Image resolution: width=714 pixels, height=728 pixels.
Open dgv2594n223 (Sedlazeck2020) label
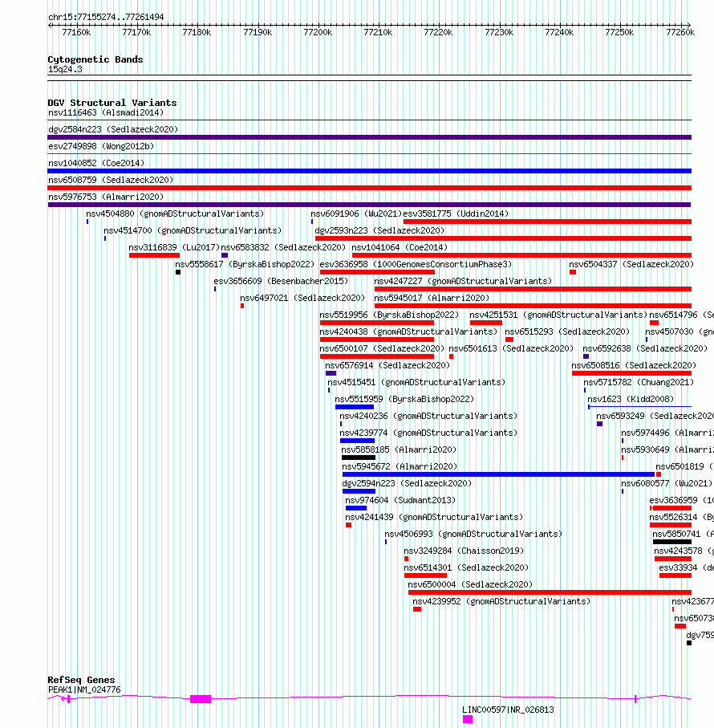(407, 483)
